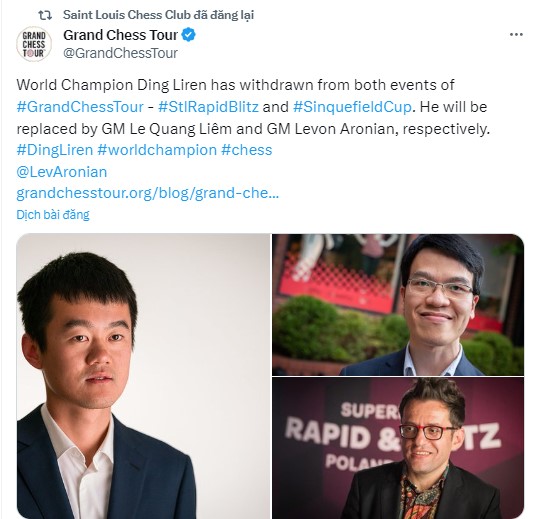
Task: Open the large left portrait photo
Action: pos(143,376)
